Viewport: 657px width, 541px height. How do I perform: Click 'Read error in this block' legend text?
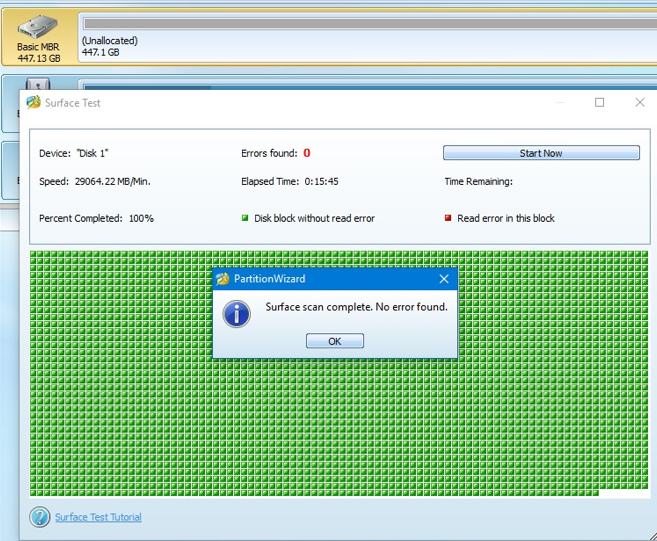coord(506,218)
